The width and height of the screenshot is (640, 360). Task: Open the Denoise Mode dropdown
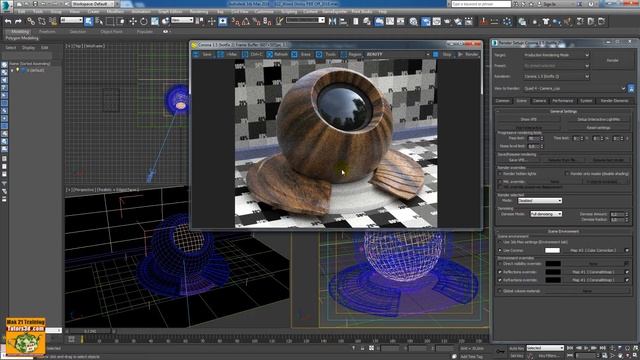click(x=546, y=214)
